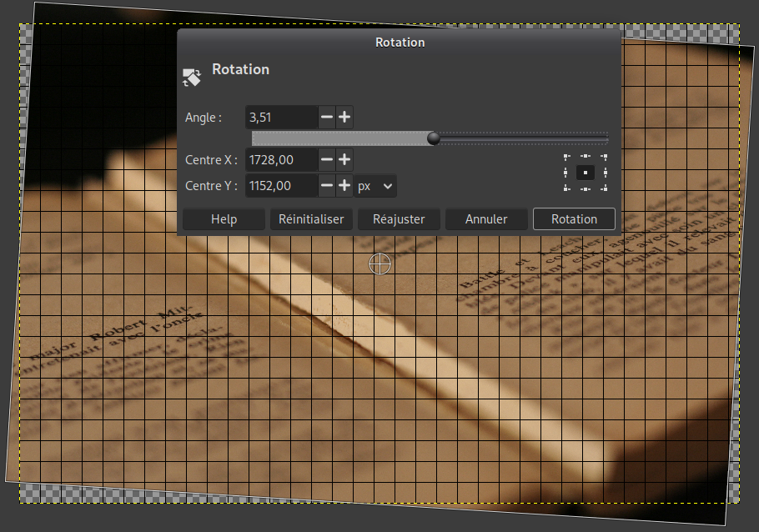Click the Help button
This screenshot has height=532, width=759.
[224, 219]
